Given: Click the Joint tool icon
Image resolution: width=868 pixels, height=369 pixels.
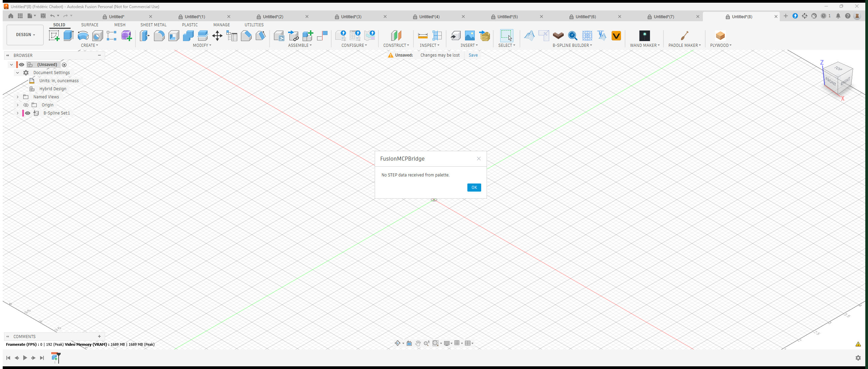Looking at the screenshot, I should click(x=323, y=36).
